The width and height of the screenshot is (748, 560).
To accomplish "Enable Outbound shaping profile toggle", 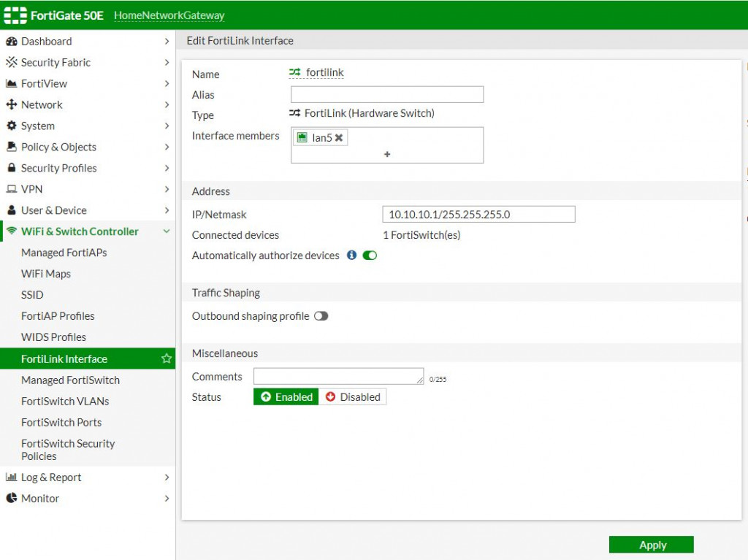I will [x=321, y=316].
